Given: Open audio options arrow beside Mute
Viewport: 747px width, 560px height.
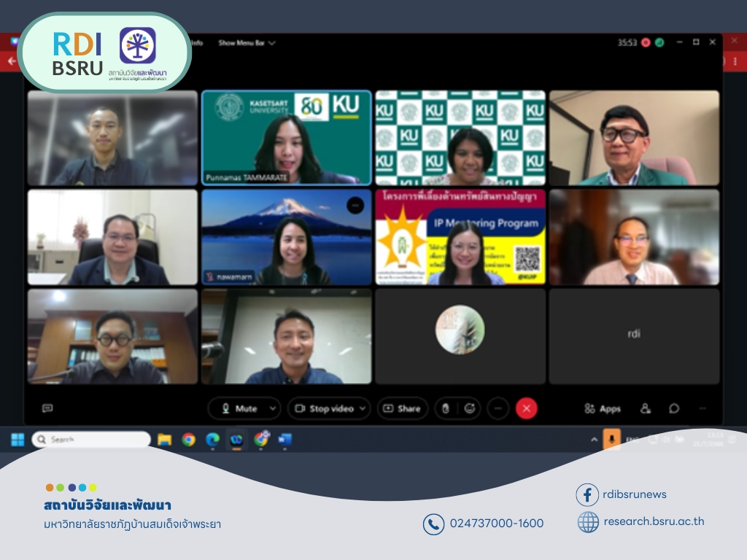Looking at the screenshot, I should click(273, 408).
